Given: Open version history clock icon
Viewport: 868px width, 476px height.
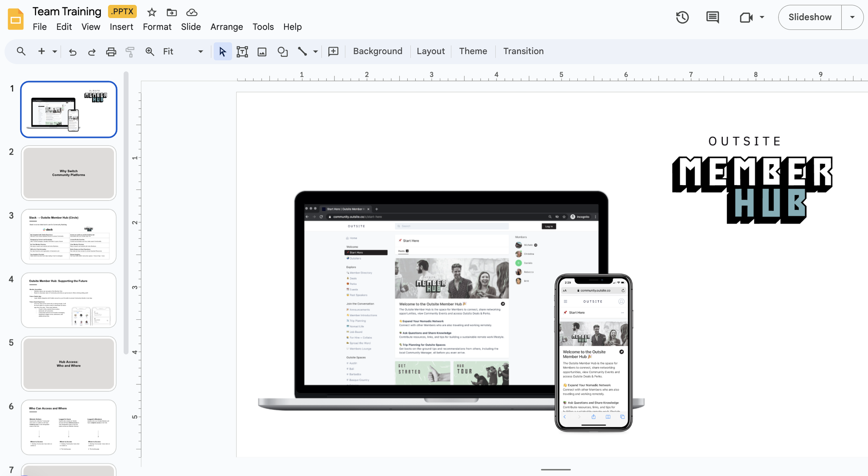Looking at the screenshot, I should pos(682,17).
